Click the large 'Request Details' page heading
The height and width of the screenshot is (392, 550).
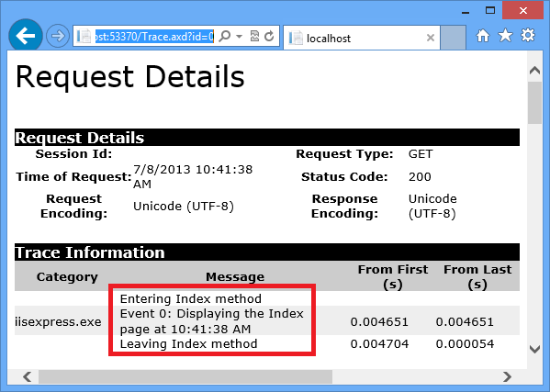point(129,77)
